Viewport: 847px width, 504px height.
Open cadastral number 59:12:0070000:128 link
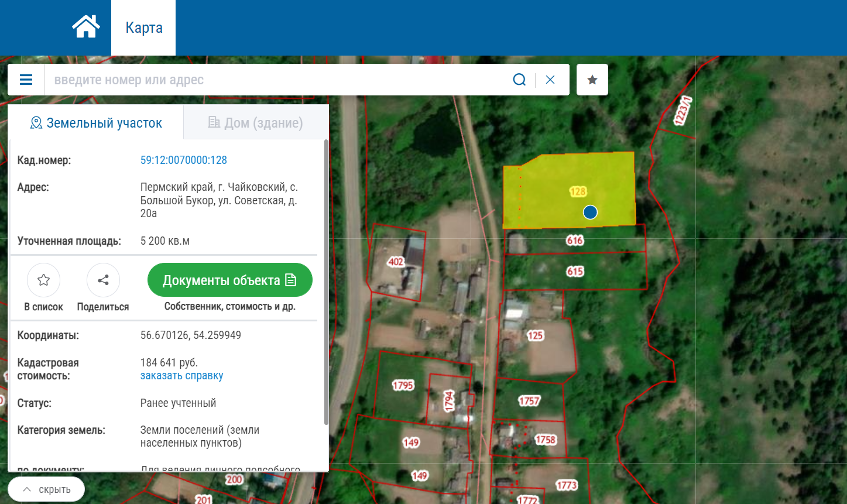pyautogui.click(x=184, y=160)
